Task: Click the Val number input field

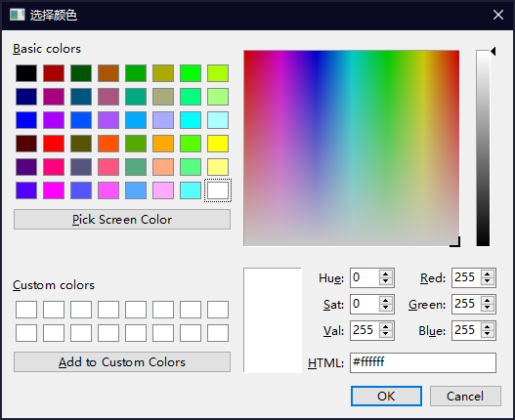Action: click(365, 330)
